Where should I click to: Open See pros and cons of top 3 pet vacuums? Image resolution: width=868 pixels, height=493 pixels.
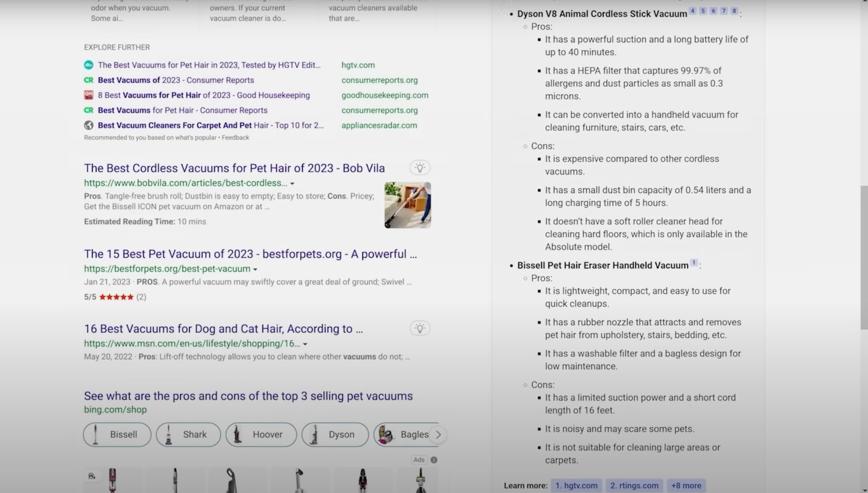click(x=248, y=396)
